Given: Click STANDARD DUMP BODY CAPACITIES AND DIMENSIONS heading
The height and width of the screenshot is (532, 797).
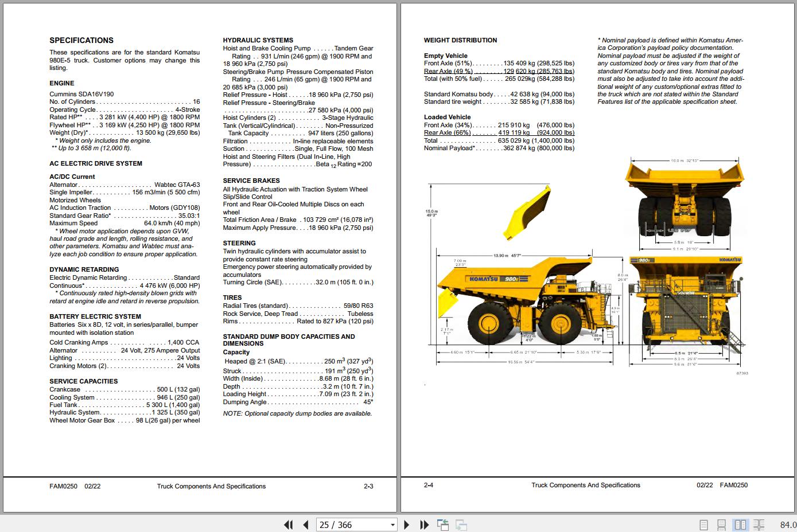Looking at the screenshot, I should click(x=289, y=340).
